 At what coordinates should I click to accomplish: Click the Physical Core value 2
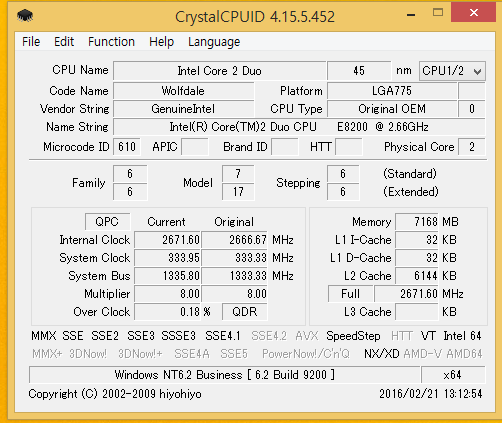click(x=472, y=147)
